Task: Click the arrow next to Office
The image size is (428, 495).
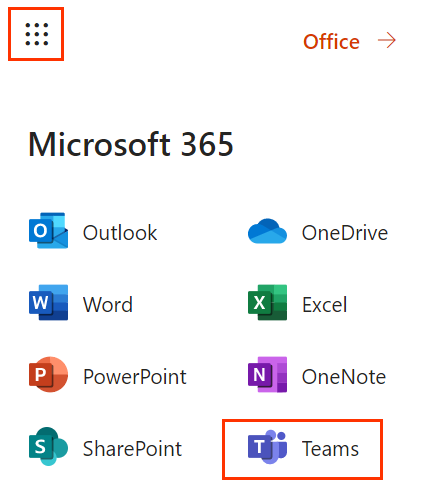Action: click(387, 41)
